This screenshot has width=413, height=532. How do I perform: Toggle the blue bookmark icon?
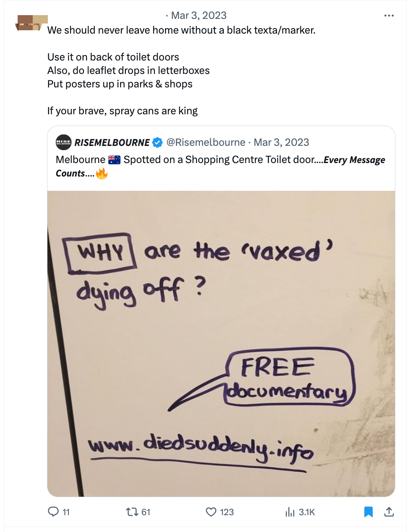pos(368,511)
